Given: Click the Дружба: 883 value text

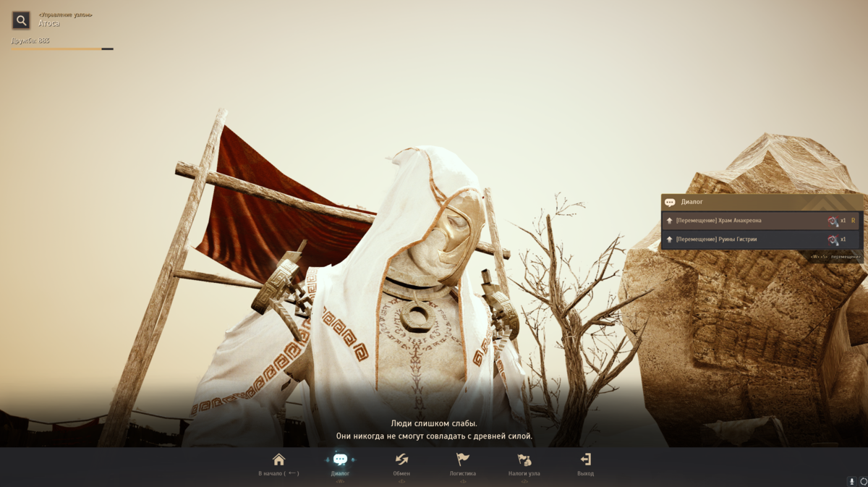Looking at the screenshot, I should click(30, 41).
